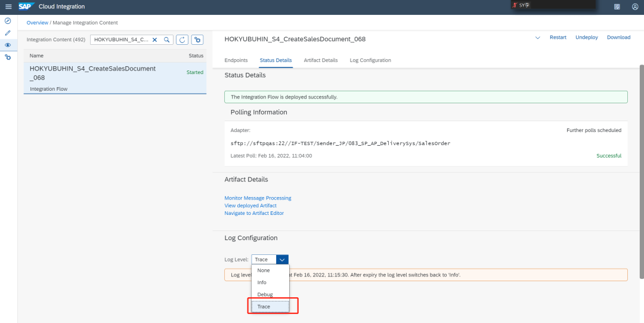Screen dimensions: 644x323
Task: Switch to the Endpoints tab
Action: [x=236, y=60]
